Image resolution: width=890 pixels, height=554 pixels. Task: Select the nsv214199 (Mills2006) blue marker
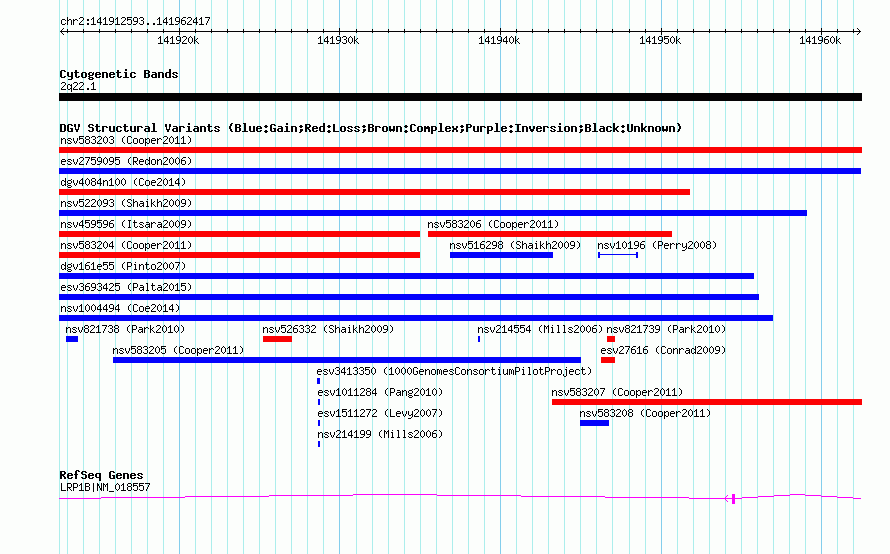tap(319, 444)
